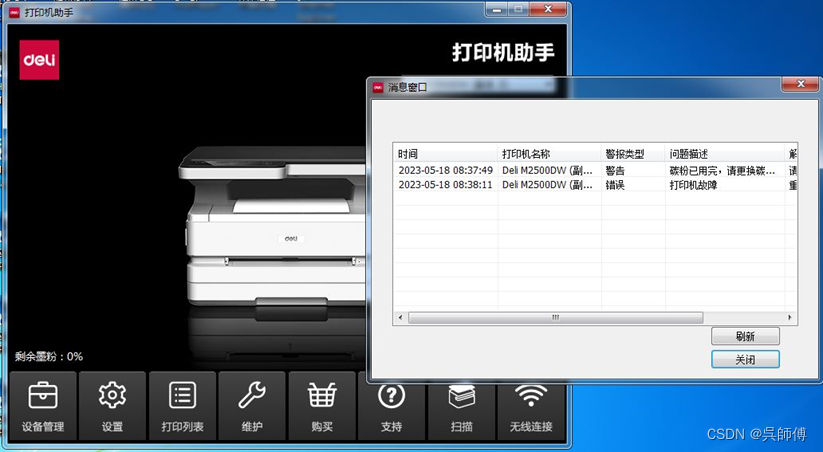
Task: Open 设备管理 (device management) briefcase icon
Action: tap(43, 406)
